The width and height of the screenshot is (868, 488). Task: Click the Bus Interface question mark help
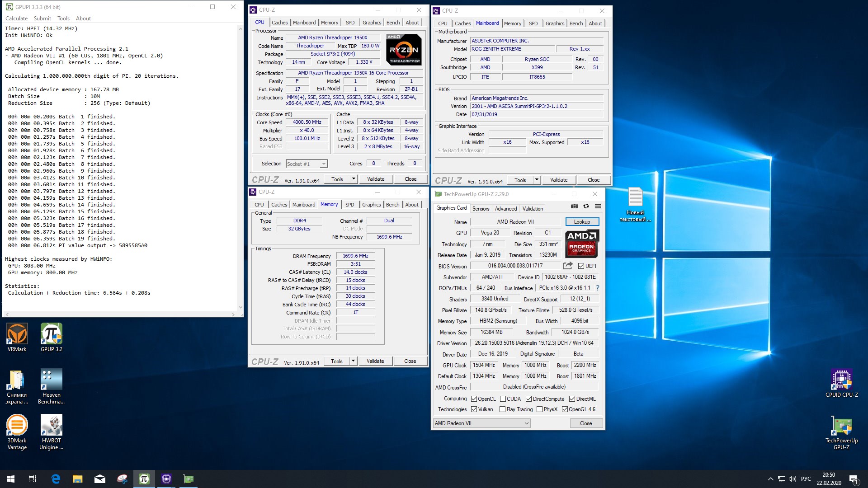point(598,288)
